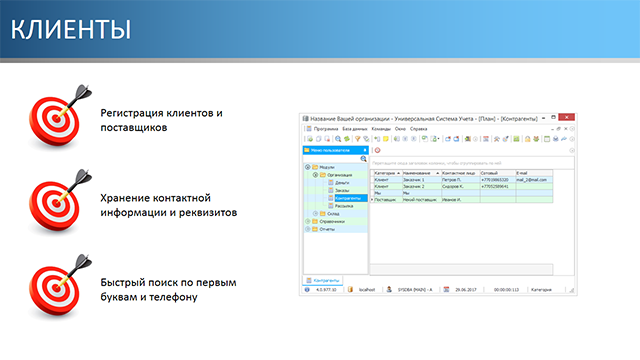
Task: Click the search magnifier in user menu panel
Action: (x=363, y=159)
